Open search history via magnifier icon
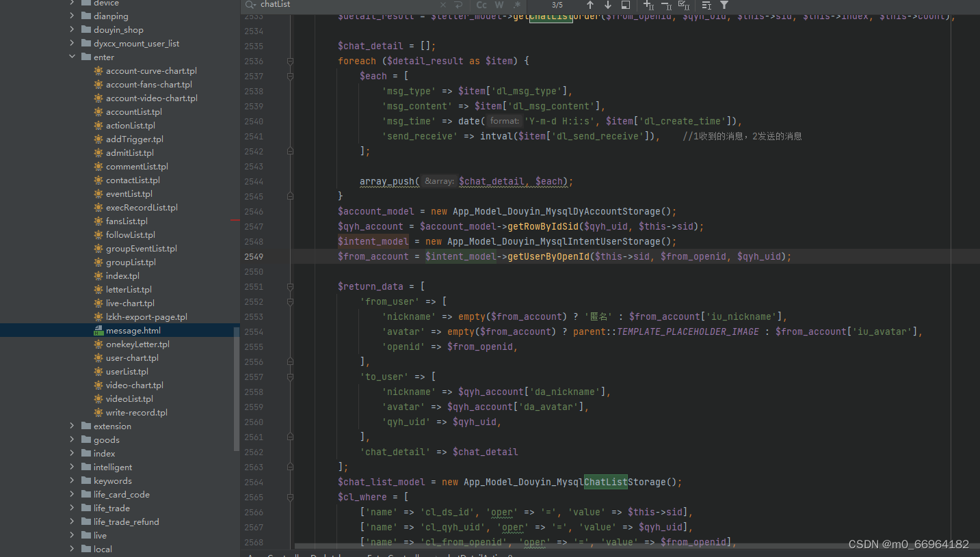Screen dimensions: 980x557 coord(251,5)
